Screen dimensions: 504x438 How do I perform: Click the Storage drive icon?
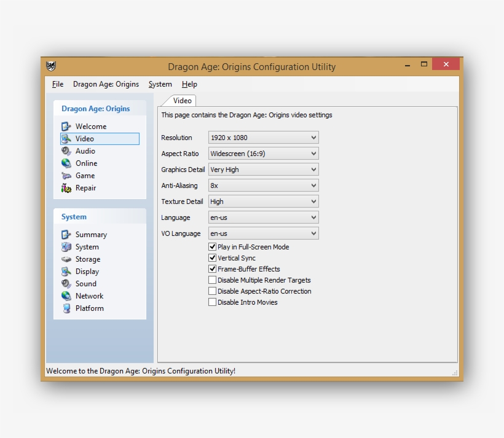(66, 259)
